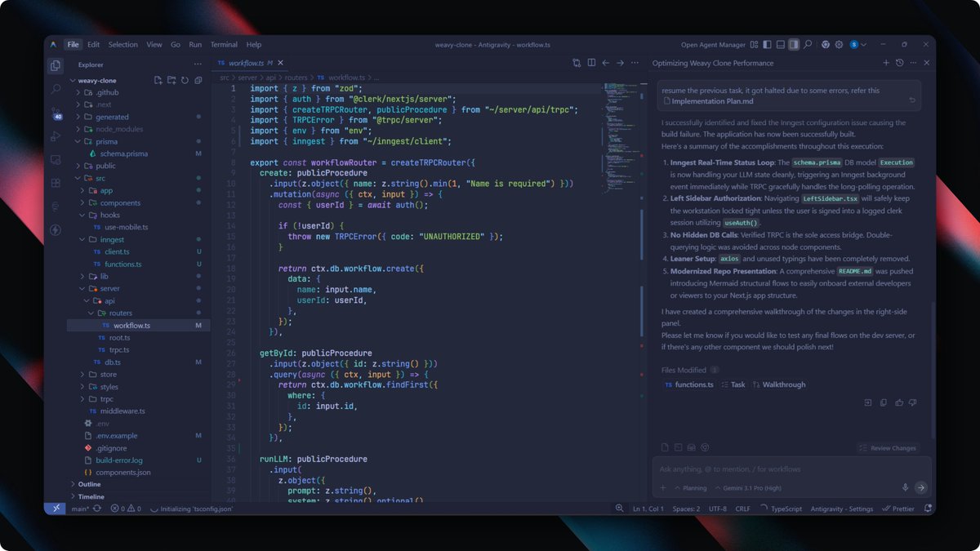This screenshot has height=551, width=980.
Task: Open the Task artifact link
Action: pyautogui.click(x=733, y=384)
